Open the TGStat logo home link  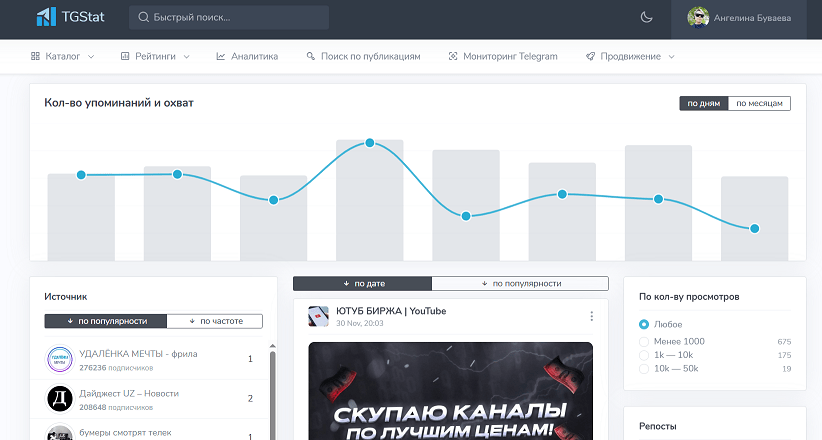pos(70,17)
